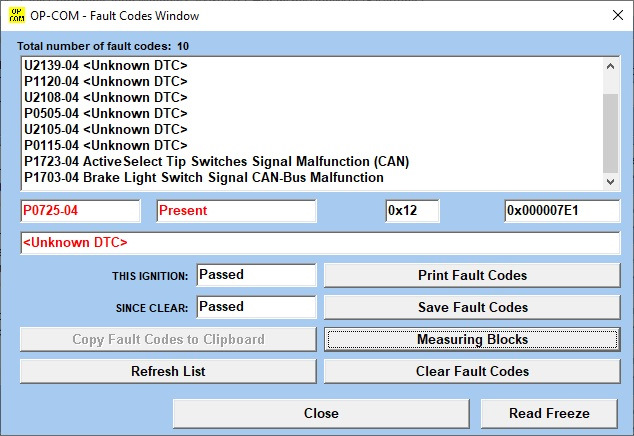Click the OP-COM app icon in title bar
Image resolution: width=634 pixels, height=436 pixels.
point(17,15)
